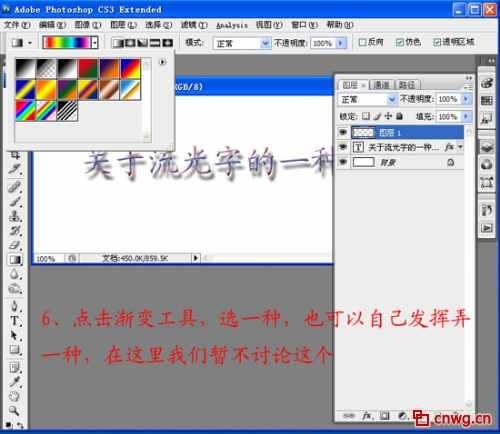Toggle lock transparent pixels icon
The height and width of the screenshot is (434, 500).
point(366,116)
